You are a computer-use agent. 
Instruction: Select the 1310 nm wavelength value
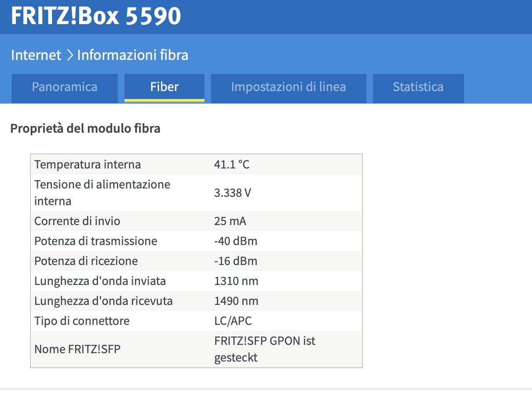pos(236,281)
